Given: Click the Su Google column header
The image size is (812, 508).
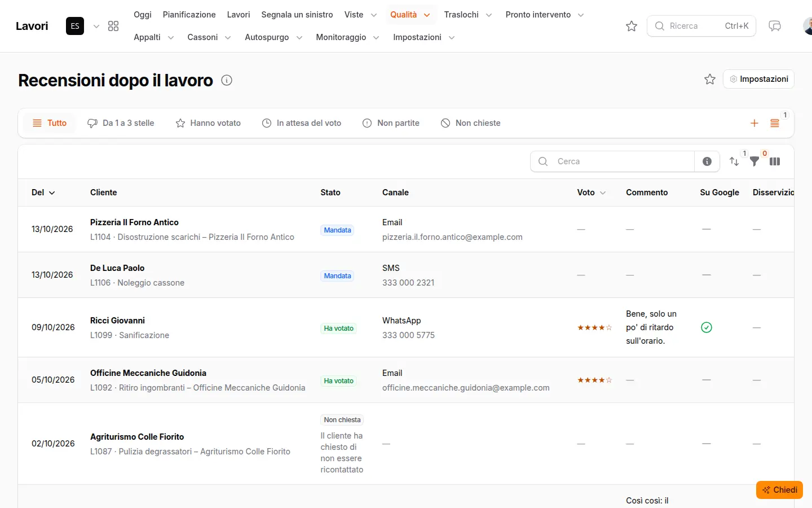Looking at the screenshot, I should [x=720, y=192].
